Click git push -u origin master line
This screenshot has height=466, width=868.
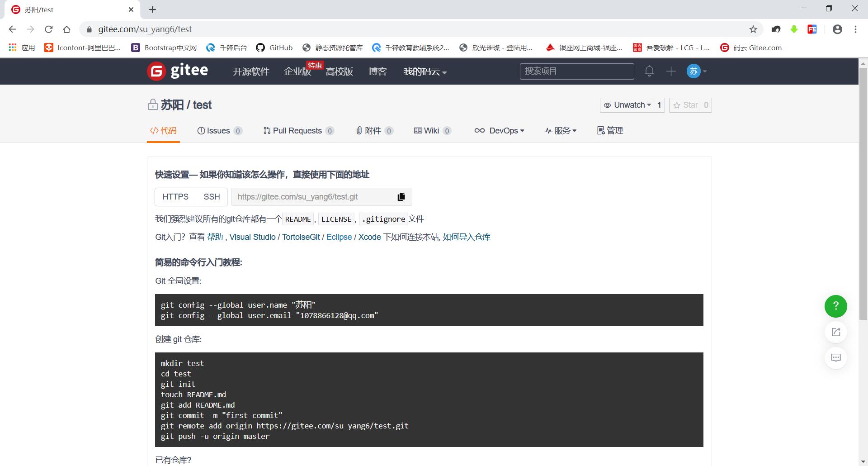point(215,437)
